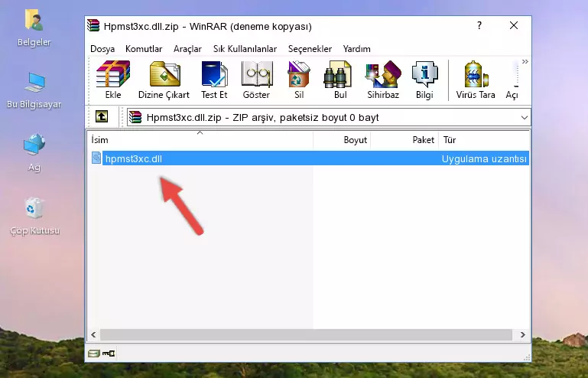Click the horizontal scrollbar right arrow
Image resolution: width=588 pixels, height=378 pixels.
point(523,334)
